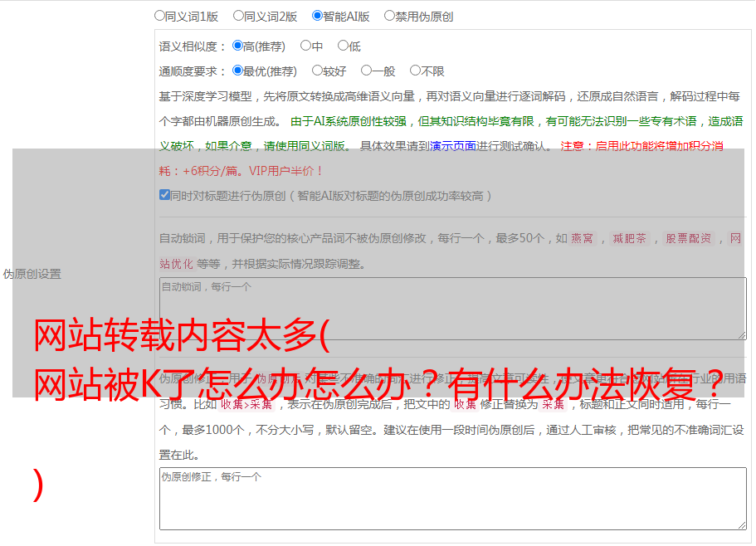Click the 收集>采集 example rule

click(246, 404)
